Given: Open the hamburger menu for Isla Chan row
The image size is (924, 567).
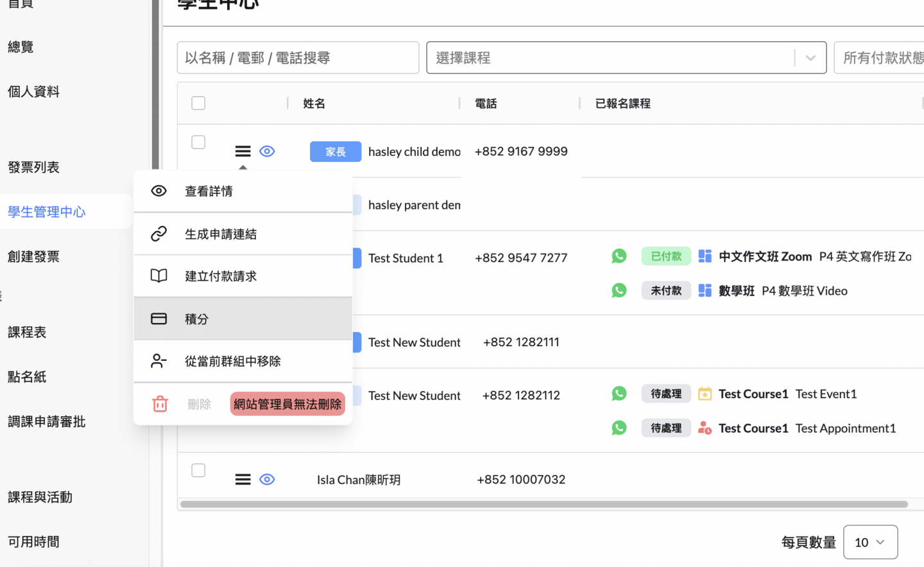Looking at the screenshot, I should (243, 480).
